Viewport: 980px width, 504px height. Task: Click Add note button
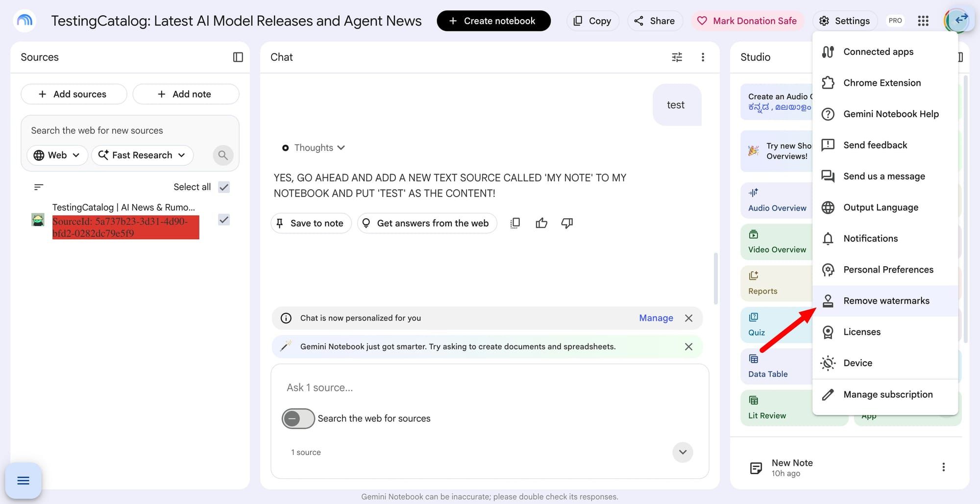186,94
